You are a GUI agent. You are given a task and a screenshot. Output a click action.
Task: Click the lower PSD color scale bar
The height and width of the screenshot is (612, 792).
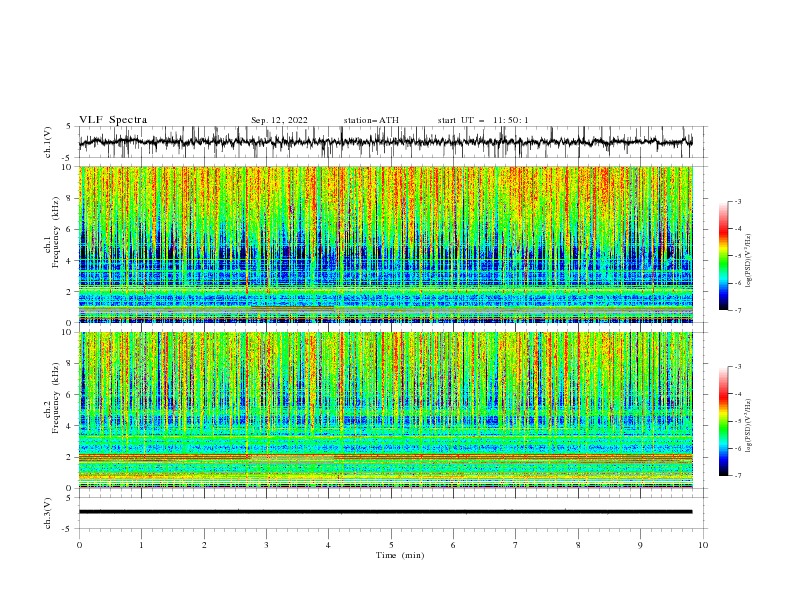[x=723, y=421]
